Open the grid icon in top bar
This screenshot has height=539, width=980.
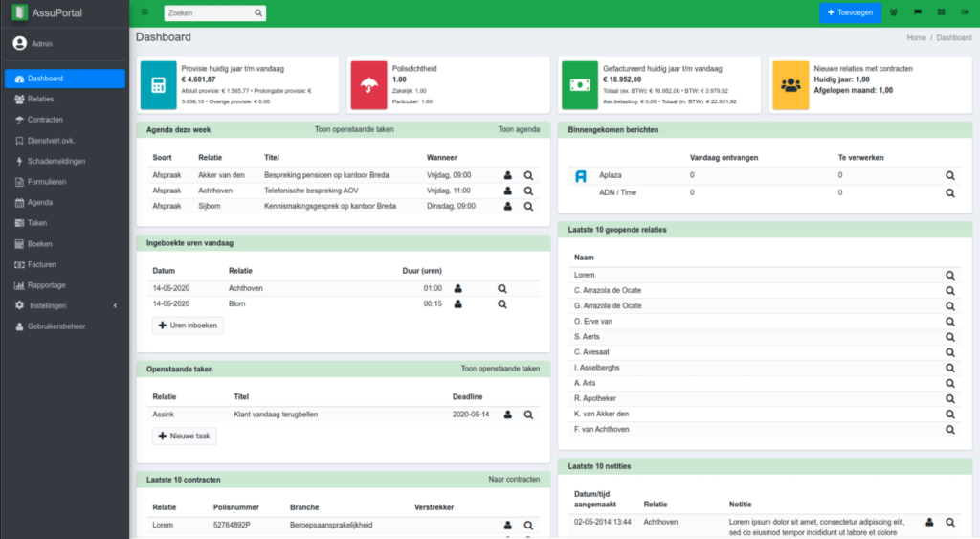point(942,12)
